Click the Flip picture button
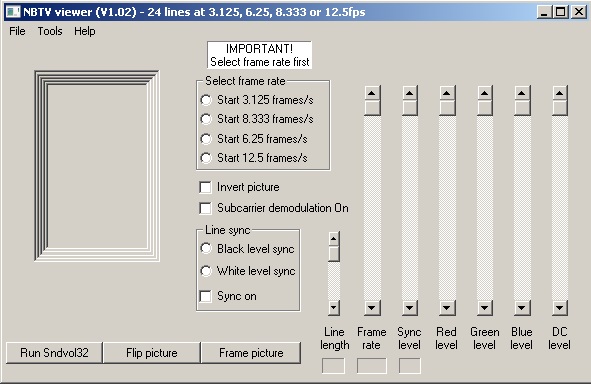Screen dimensions: 591x384 [152, 353]
